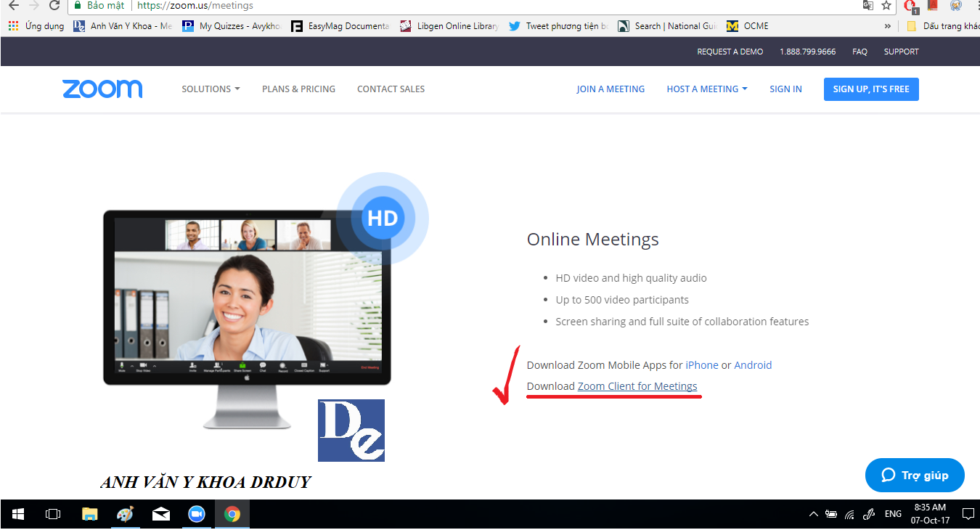Open the Mail app on taskbar

point(161,514)
